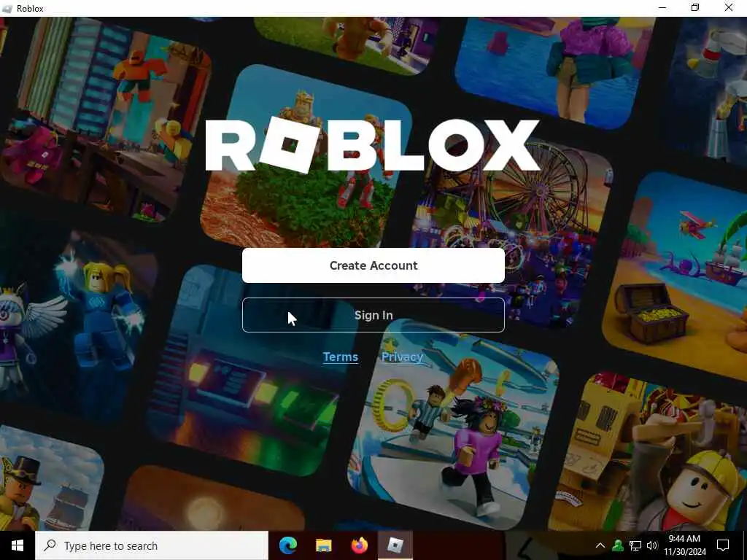Open Microsoft Edge from the taskbar
This screenshot has width=747, height=560.
(288, 545)
